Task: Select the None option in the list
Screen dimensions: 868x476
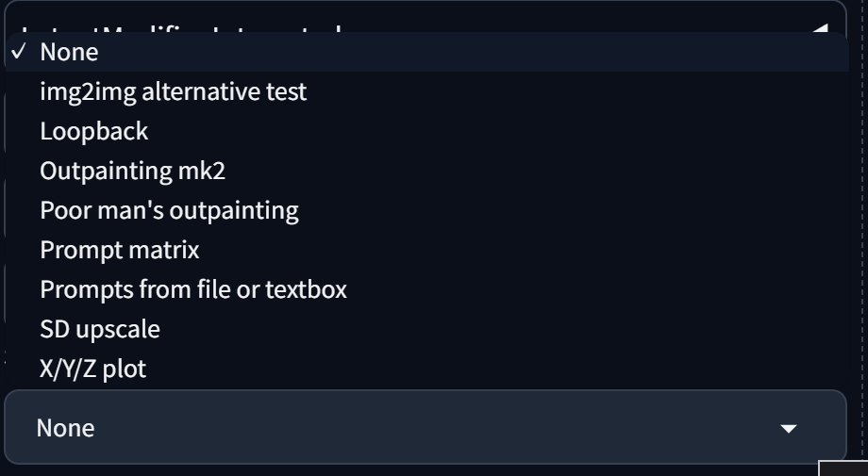Action: (69, 52)
